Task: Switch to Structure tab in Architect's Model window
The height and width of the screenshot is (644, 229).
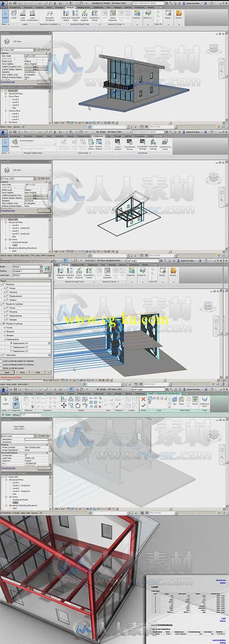Action: (x=28, y=7)
